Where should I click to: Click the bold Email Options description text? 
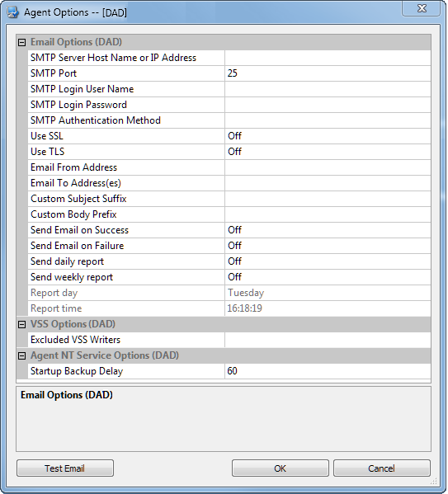(67, 395)
